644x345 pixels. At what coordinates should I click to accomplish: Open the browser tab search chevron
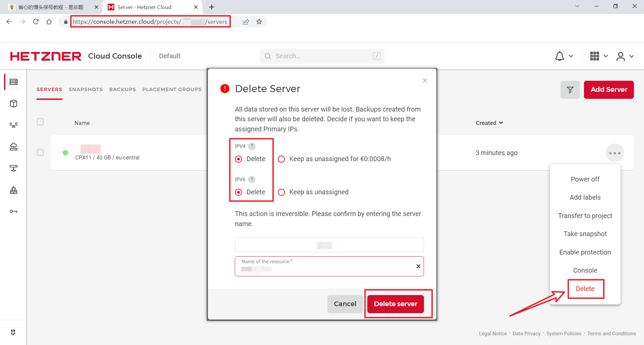pyautogui.click(x=577, y=6)
